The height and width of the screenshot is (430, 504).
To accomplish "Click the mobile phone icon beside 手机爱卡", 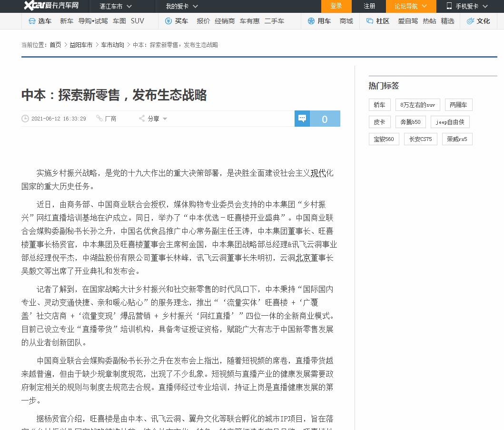I will click(449, 6).
